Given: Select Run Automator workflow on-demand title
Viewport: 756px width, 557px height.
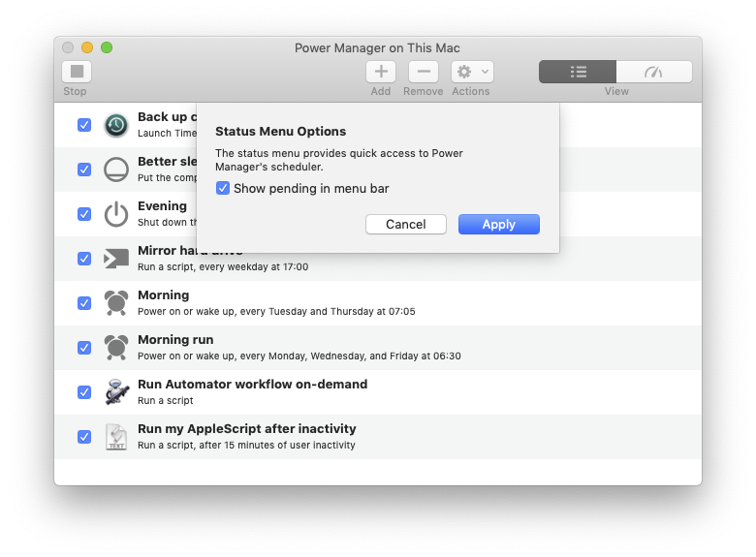Looking at the screenshot, I should (x=253, y=384).
